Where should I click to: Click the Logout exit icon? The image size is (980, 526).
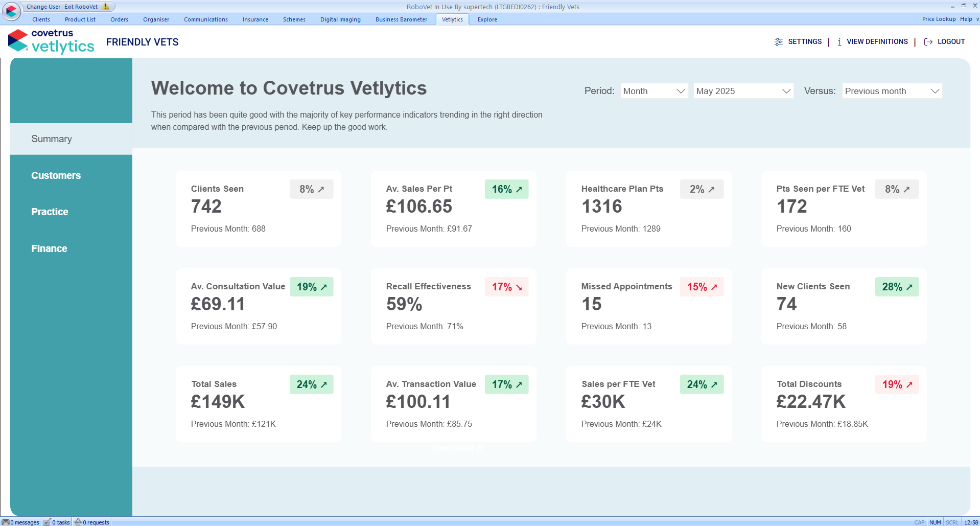928,41
